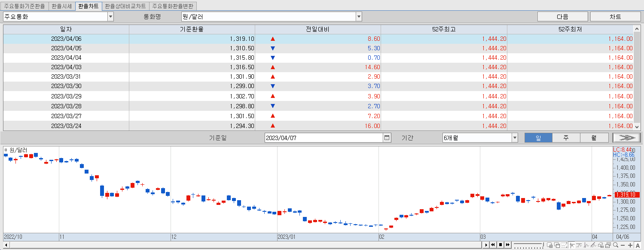Switch to the 환율상대비교차트 tab
The height and width of the screenshot is (250, 644).
125,6
